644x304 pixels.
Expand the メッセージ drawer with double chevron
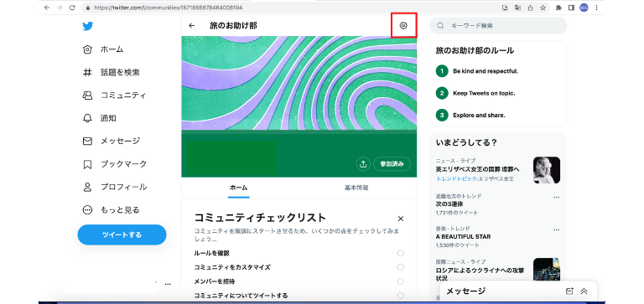click(584, 291)
